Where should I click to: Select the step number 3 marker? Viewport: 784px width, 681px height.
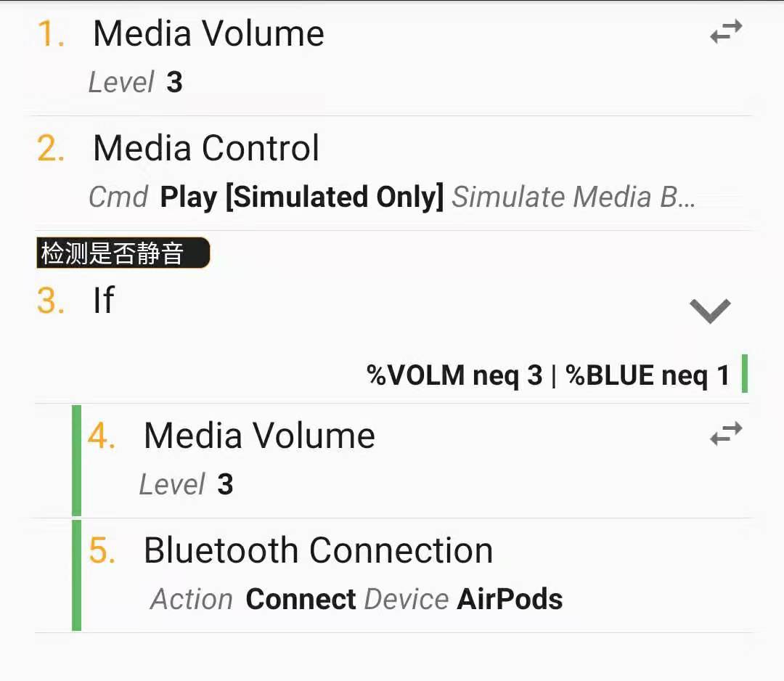(x=51, y=301)
